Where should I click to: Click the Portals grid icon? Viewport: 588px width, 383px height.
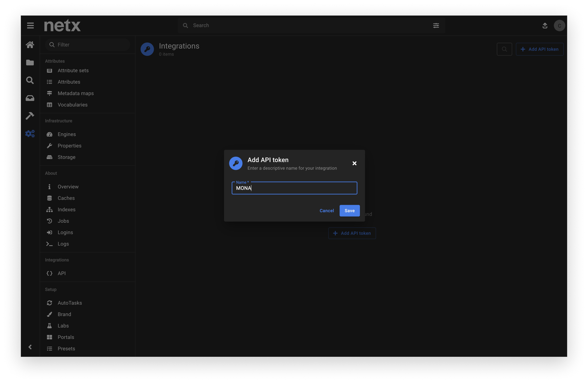(x=49, y=337)
